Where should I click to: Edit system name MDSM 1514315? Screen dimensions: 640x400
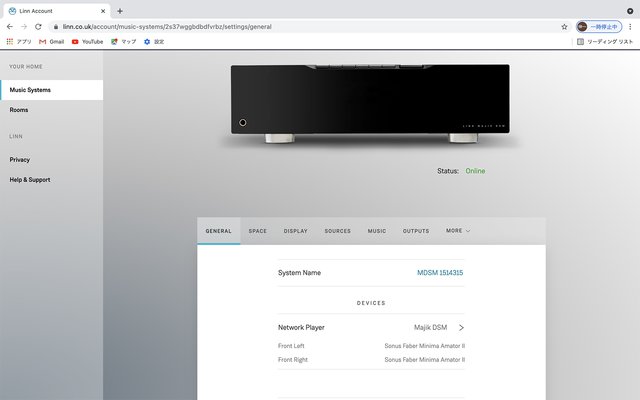pos(440,273)
